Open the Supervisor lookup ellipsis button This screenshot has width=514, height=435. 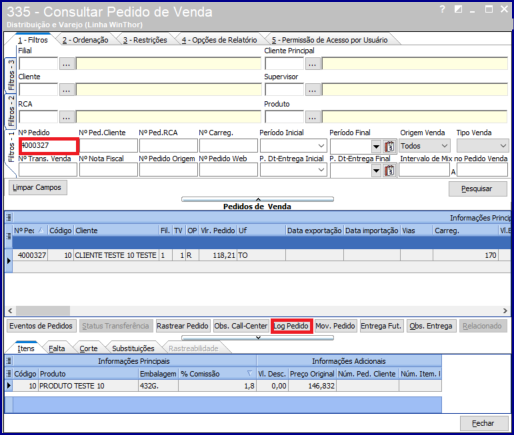pyautogui.click(x=313, y=90)
